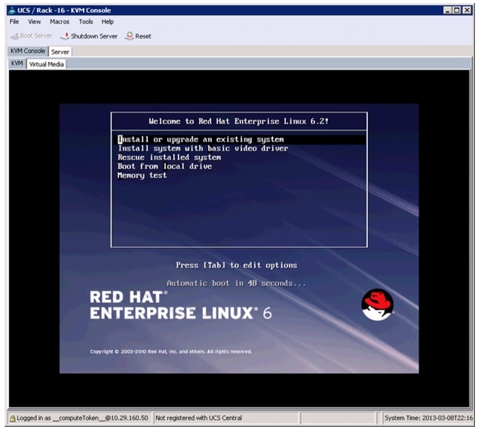Select the KVM sub-tab
This screenshot has height=448, width=478.
17,63
